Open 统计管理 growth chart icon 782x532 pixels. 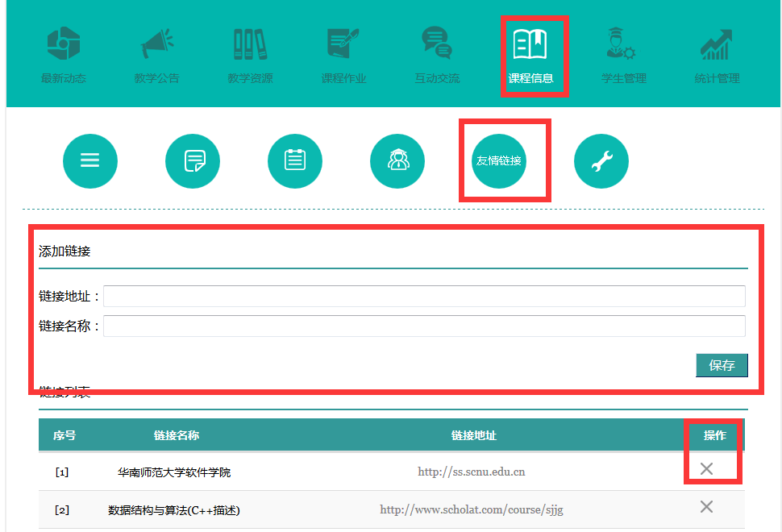click(717, 44)
